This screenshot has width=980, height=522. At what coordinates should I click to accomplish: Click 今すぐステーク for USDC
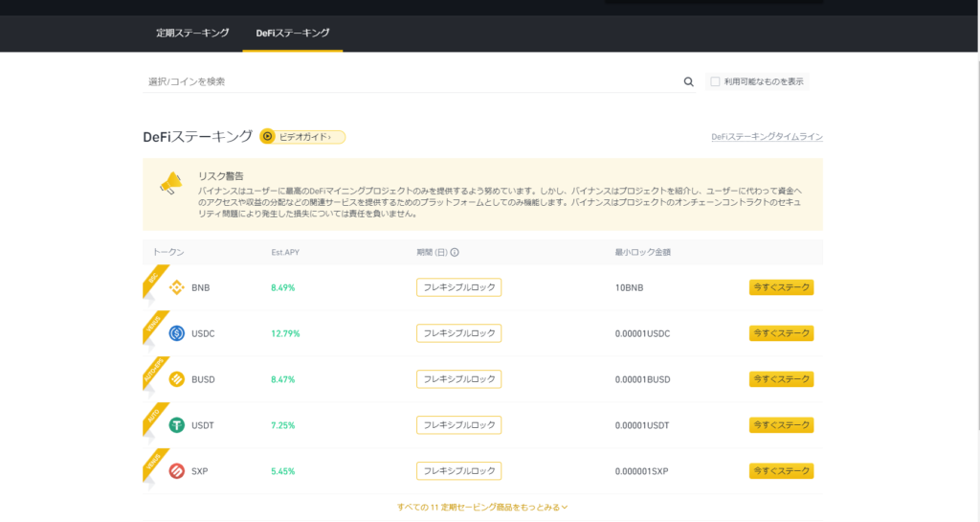coord(781,333)
